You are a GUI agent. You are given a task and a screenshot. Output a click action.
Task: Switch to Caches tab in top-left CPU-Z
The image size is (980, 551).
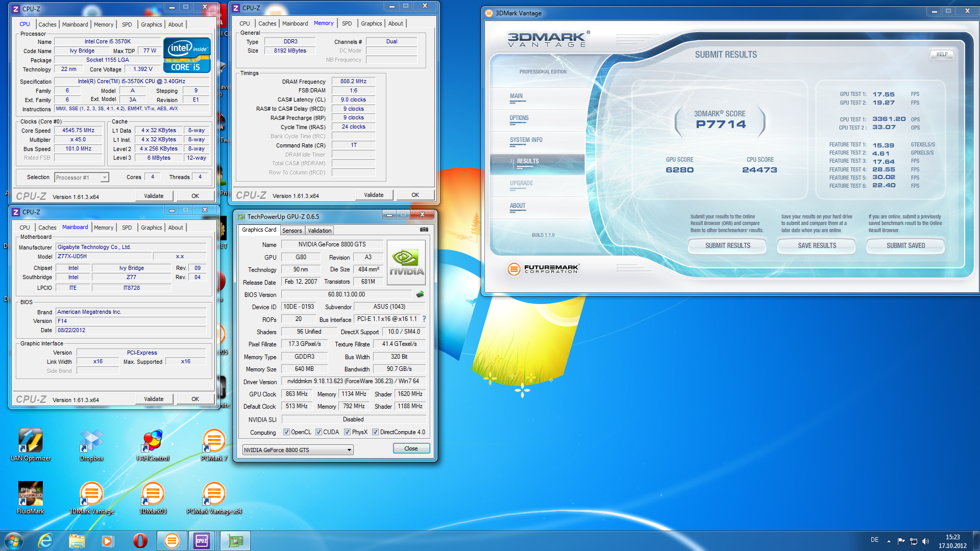pos(47,24)
